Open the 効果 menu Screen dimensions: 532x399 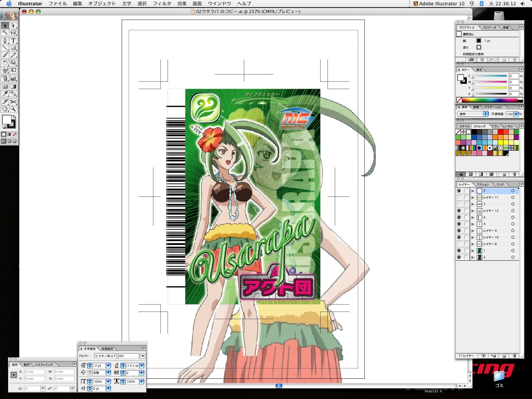click(182, 4)
